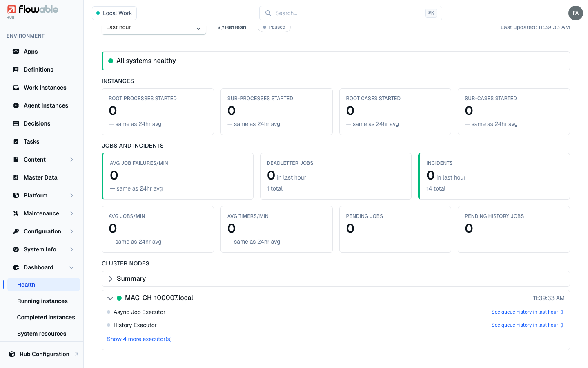Viewport: 588px width, 368px height.
Task: Click the Work Instances inbox icon
Action: (x=16, y=88)
